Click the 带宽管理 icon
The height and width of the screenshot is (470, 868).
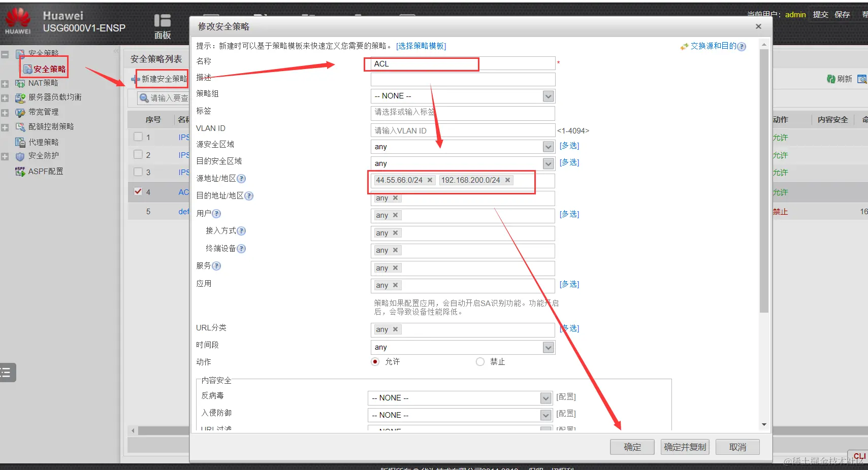coord(20,112)
